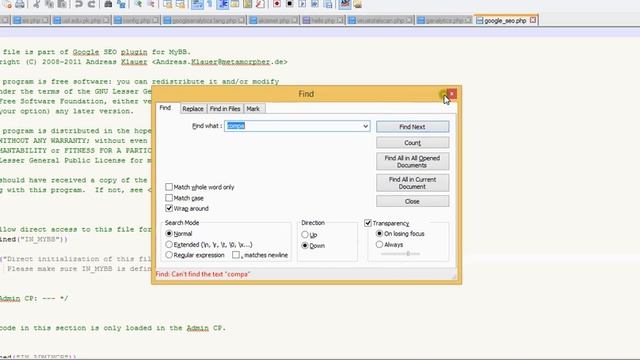Click the Close button in Find dialog

pos(412,201)
